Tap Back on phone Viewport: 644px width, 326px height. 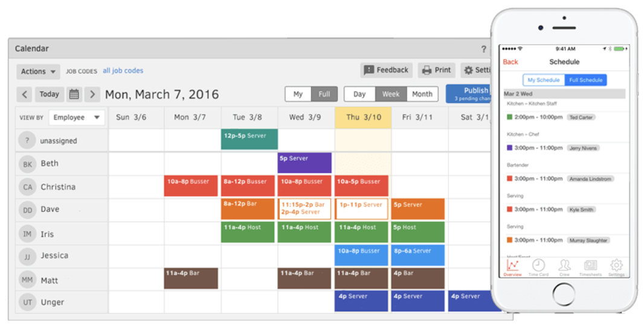[x=510, y=62]
